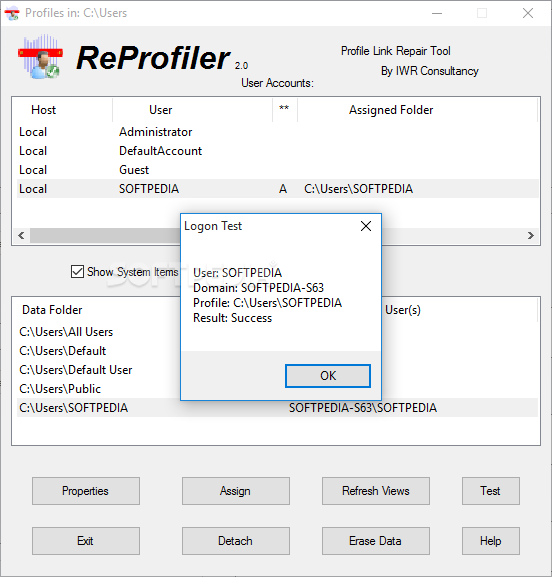Image resolution: width=552 pixels, height=577 pixels.
Task: Click the 'A' flag in the SOFTPEDIA row
Action: pos(283,189)
